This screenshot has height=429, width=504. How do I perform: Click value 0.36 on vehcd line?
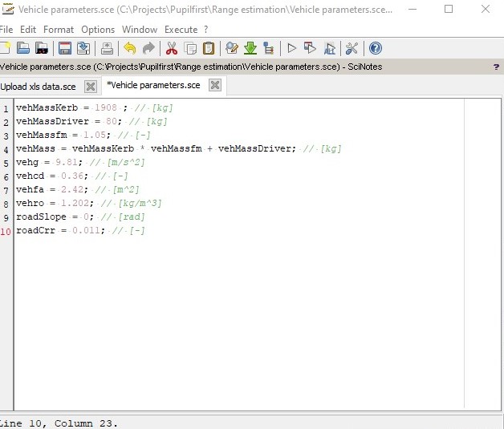[72, 176]
